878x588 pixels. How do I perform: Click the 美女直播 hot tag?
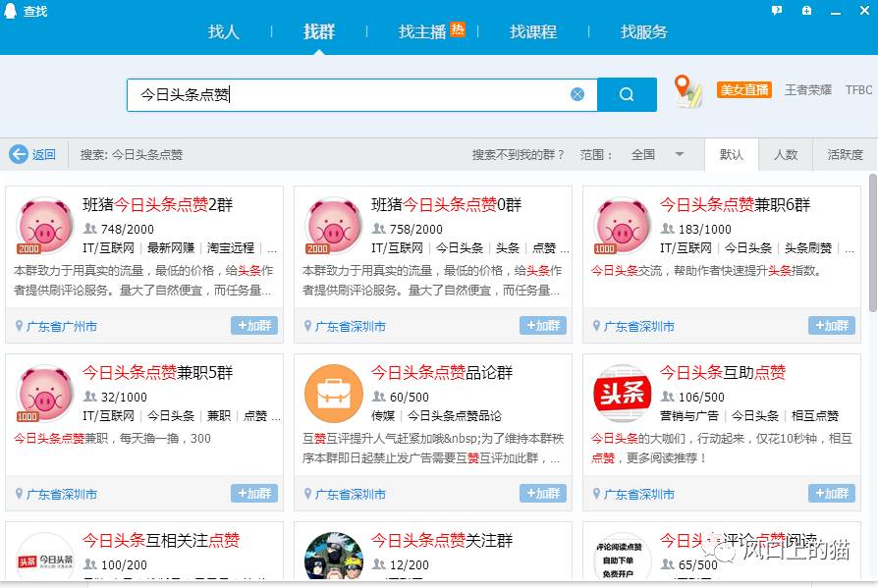[744, 89]
